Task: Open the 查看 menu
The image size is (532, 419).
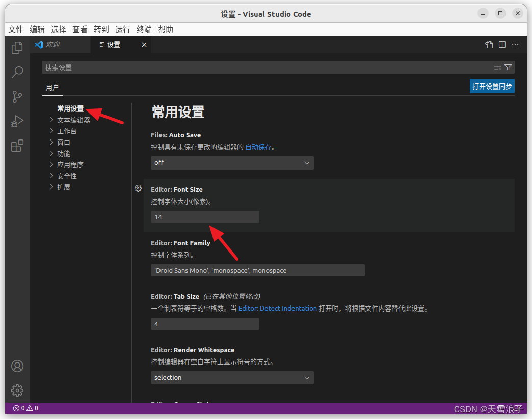Action: pyautogui.click(x=79, y=30)
